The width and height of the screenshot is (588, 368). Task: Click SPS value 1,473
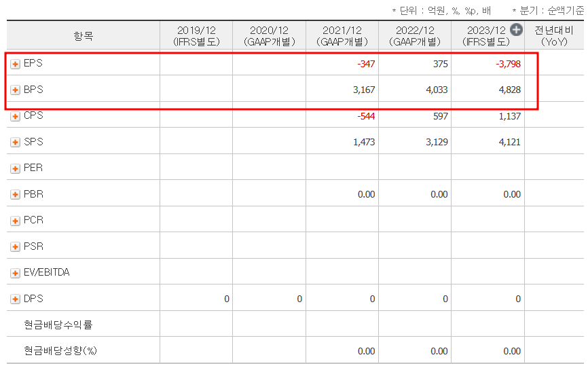364,142
